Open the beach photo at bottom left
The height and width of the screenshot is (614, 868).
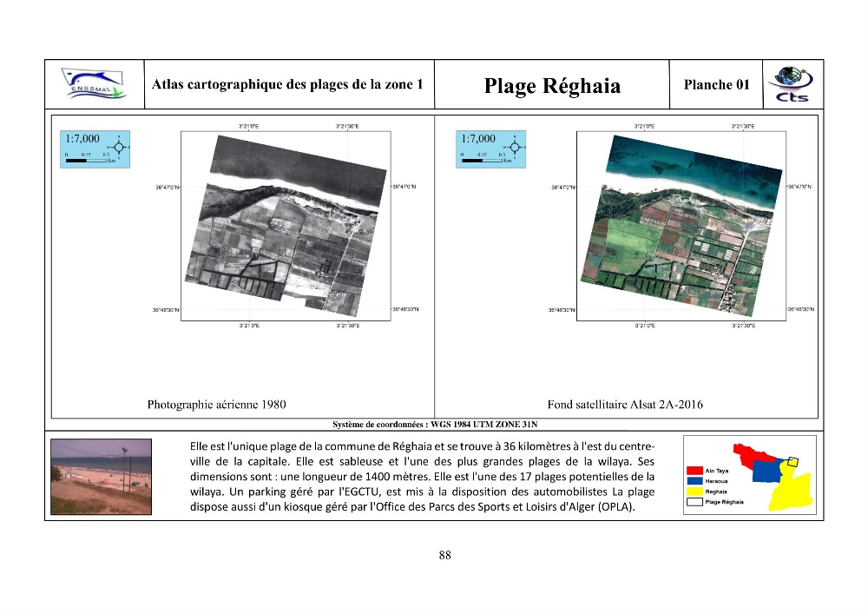point(101,477)
